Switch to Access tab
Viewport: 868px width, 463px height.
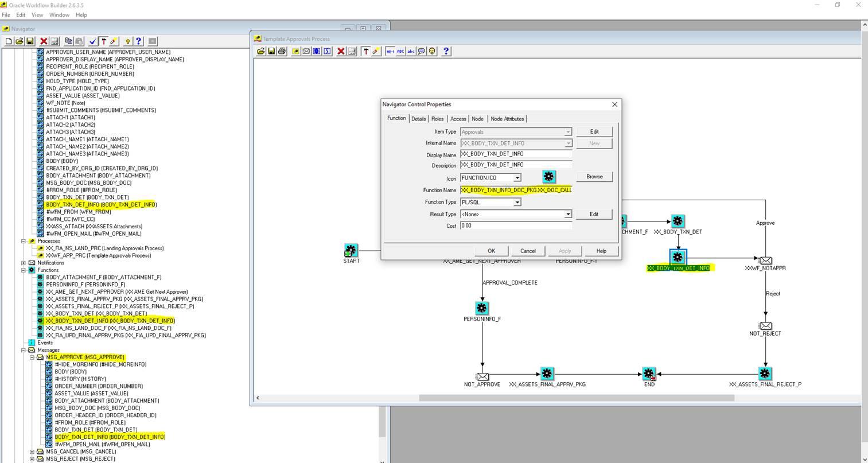click(x=458, y=119)
